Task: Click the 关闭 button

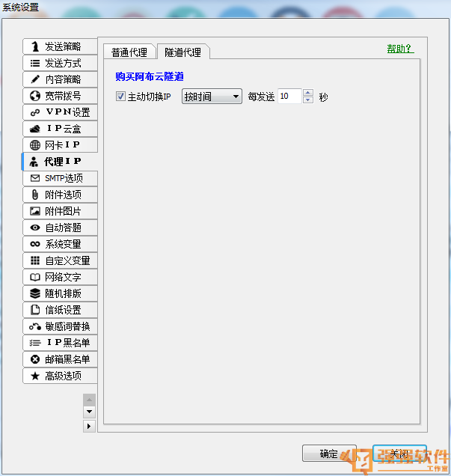Action: coord(399,454)
